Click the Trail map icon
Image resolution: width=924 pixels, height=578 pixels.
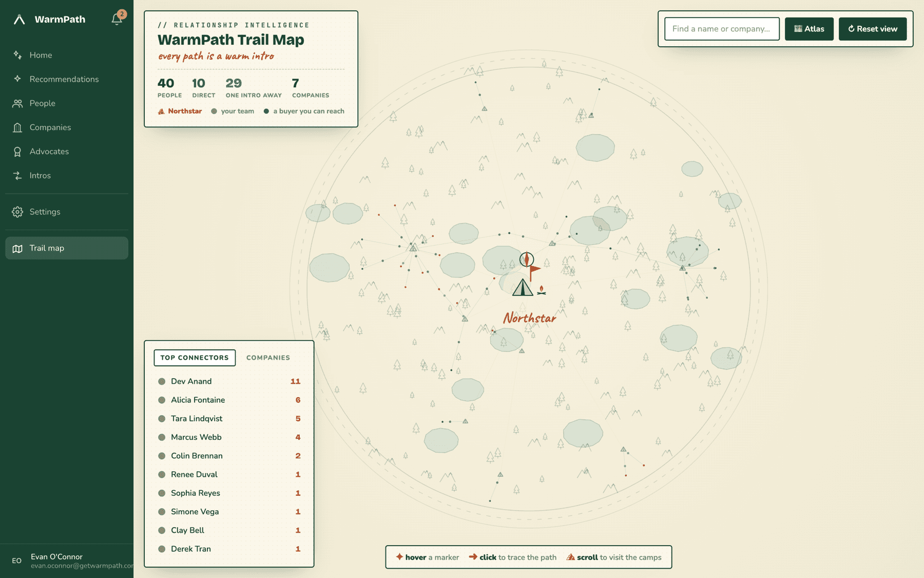coord(17,248)
